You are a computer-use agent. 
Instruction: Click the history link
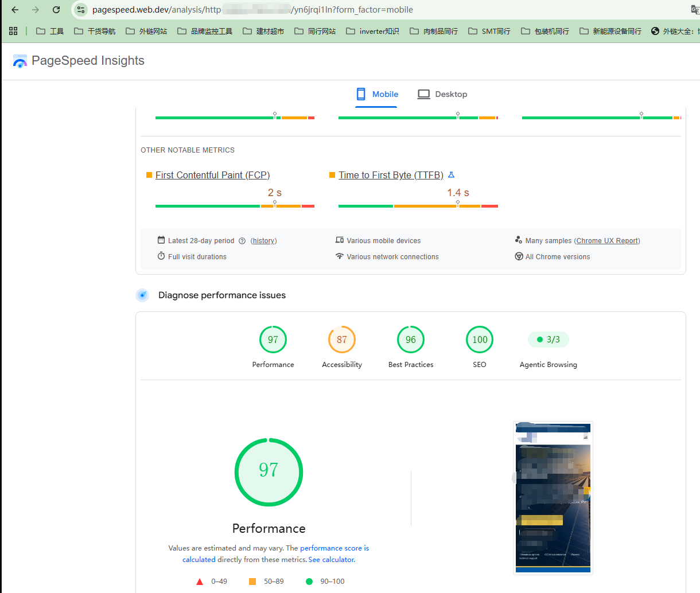[x=263, y=241]
